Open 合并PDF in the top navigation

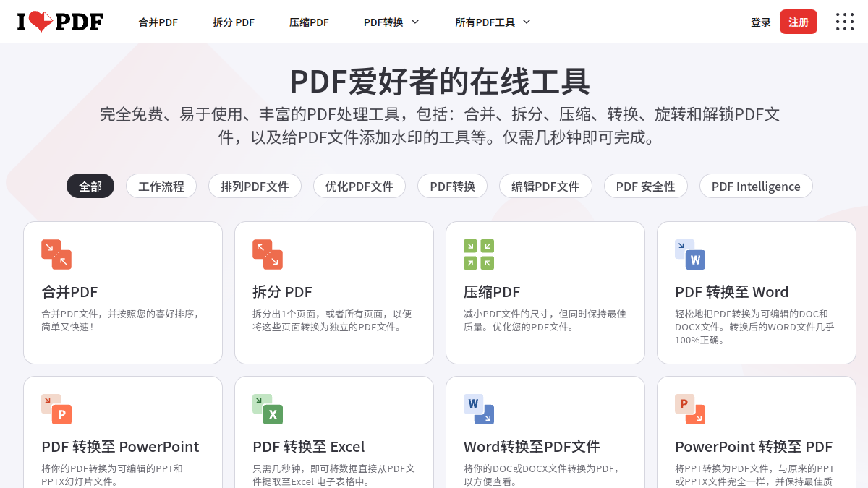158,22
